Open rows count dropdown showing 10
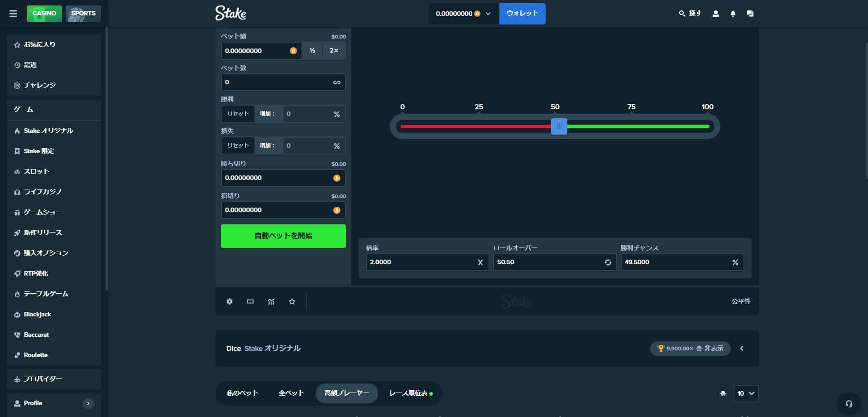The image size is (868, 417). [x=746, y=393]
